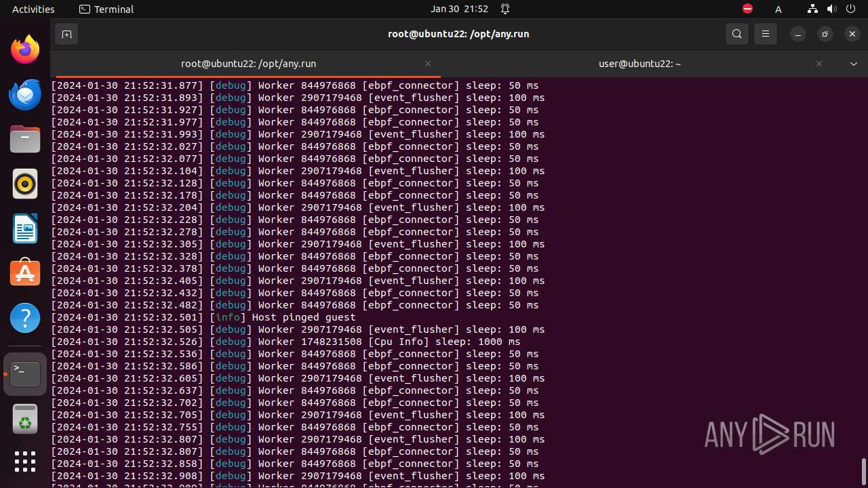Select the root@ubuntu22: /opt/any.run tab
This screenshot has width=868, height=488.
(248, 64)
